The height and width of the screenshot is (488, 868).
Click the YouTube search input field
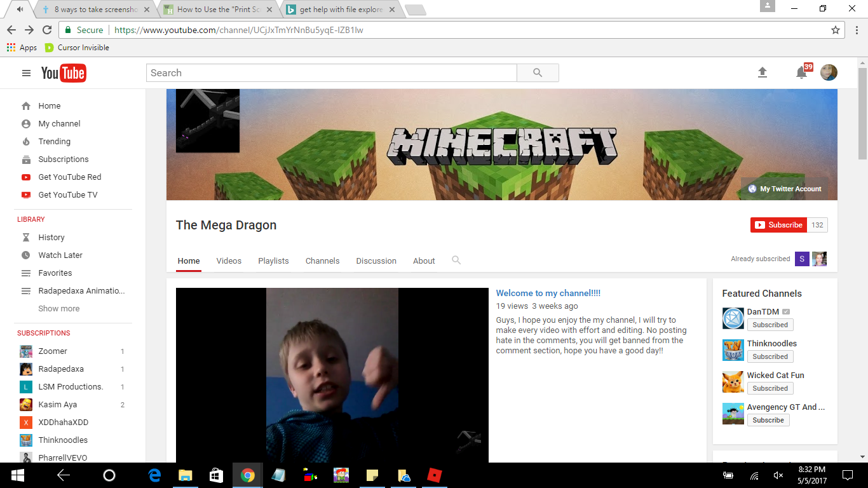332,73
